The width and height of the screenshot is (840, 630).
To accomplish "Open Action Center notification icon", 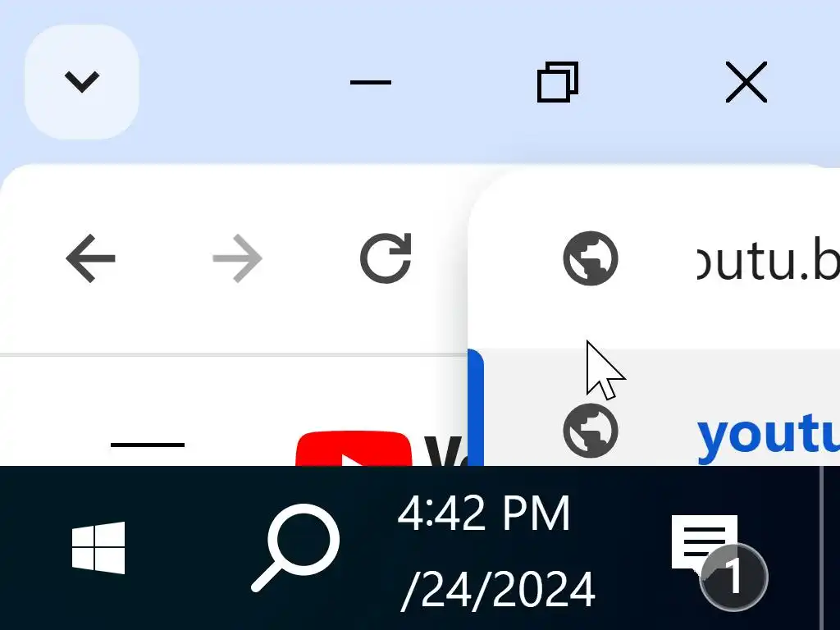I will pyautogui.click(x=705, y=542).
